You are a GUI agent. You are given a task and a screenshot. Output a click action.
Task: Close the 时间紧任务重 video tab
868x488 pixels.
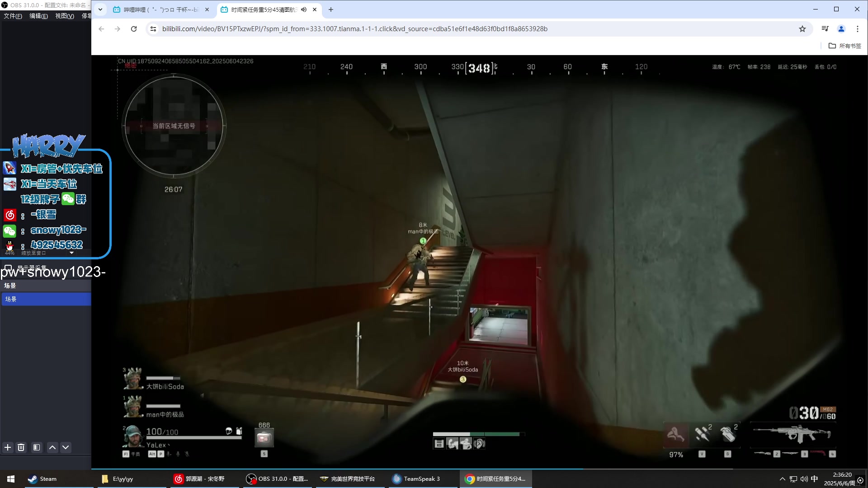(315, 9)
